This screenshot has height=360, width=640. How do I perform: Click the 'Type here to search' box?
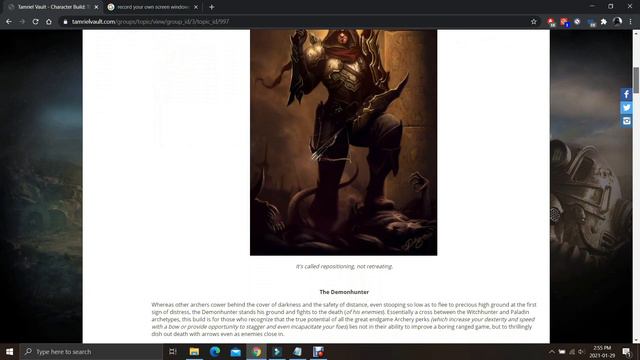91,351
